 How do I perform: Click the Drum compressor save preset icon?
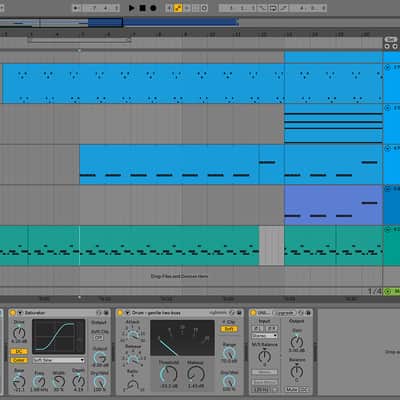click(240, 313)
